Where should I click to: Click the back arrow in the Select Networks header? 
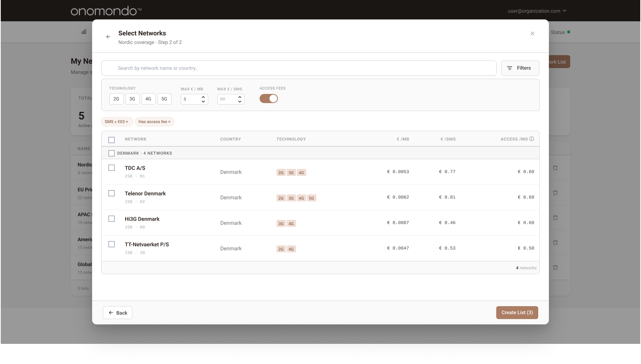point(108,37)
